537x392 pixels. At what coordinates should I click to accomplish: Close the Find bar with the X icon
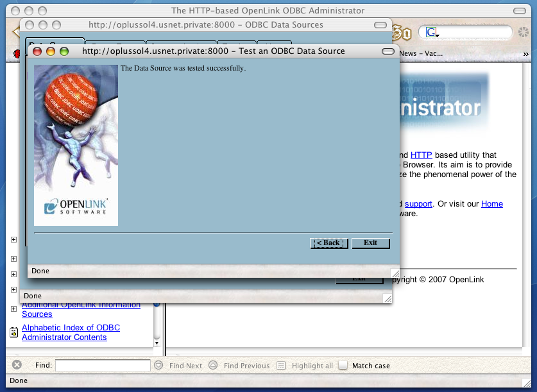[x=17, y=365]
